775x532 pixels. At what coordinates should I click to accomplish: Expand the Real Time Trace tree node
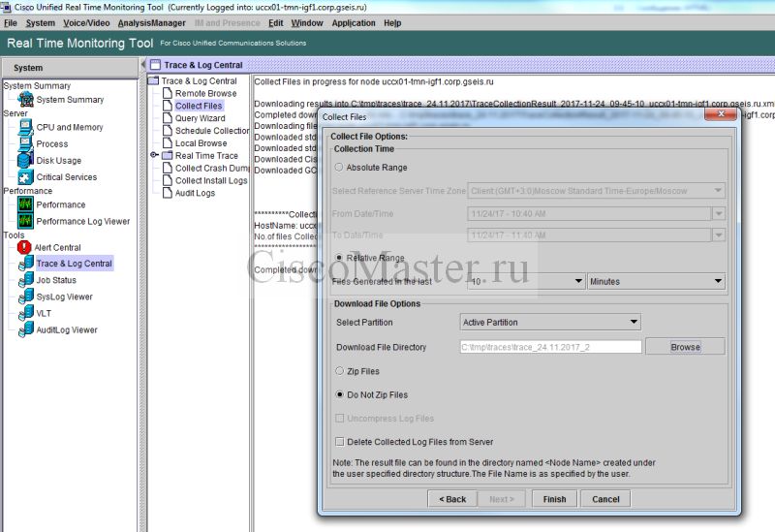(x=154, y=155)
